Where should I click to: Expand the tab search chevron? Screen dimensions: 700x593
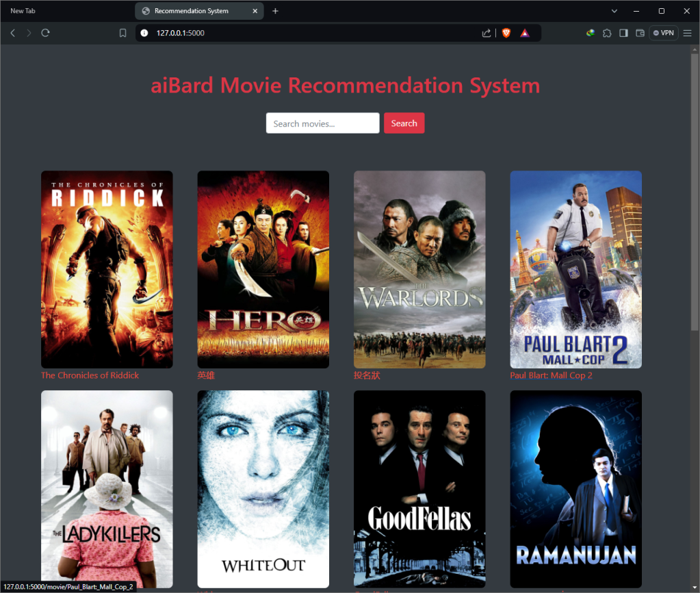coord(614,11)
